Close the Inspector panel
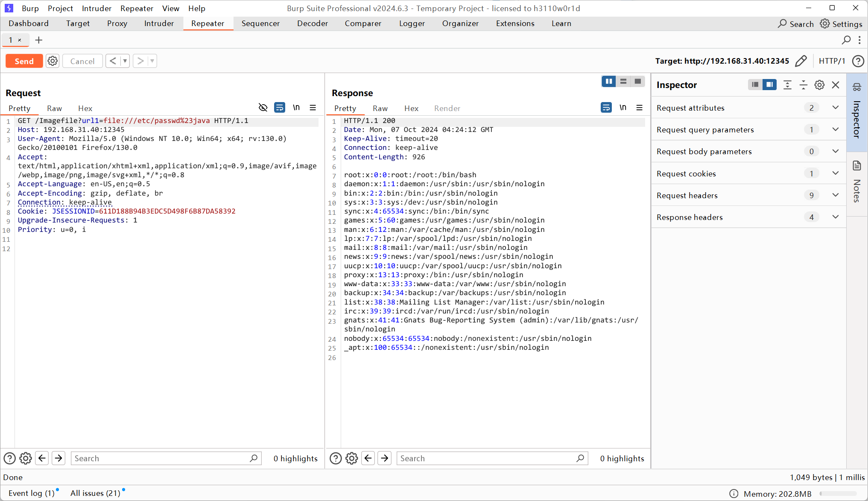868x501 pixels. click(x=836, y=85)
